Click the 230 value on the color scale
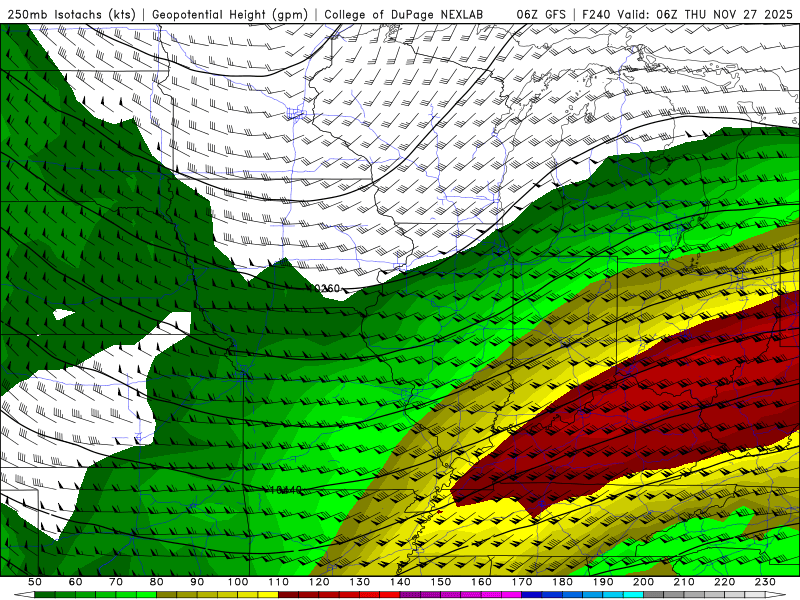800x600 pixels. (765, 582)
